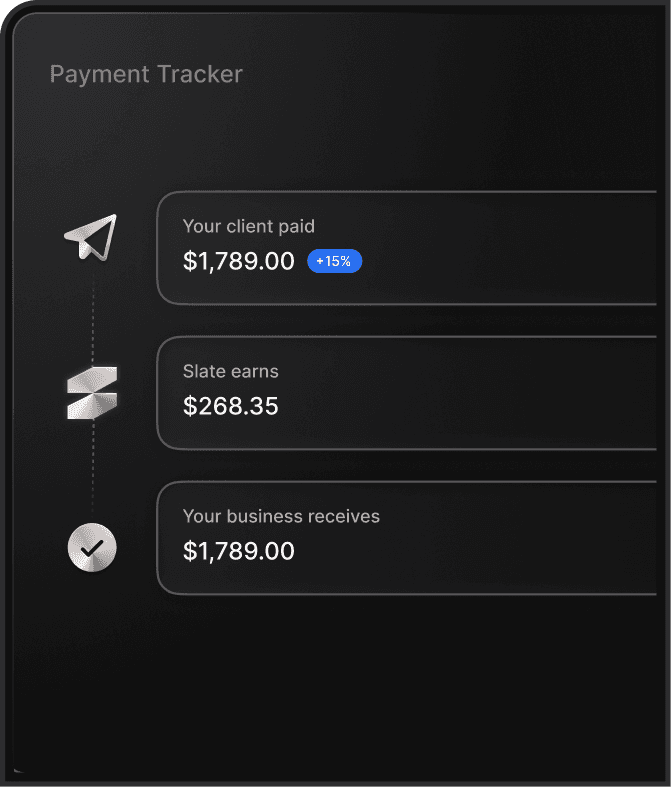Viewport: 671px width, 787px height.
Task: Click the $268.35 amount
Action: [231, 406]
